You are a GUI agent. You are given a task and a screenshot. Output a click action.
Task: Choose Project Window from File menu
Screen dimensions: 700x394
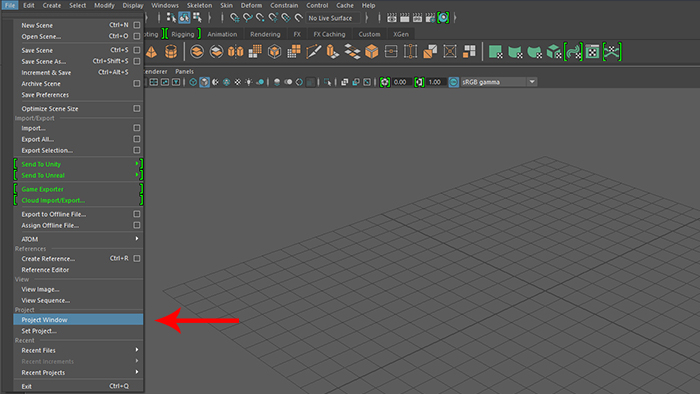pyautogui.click(x=78, y=320)
